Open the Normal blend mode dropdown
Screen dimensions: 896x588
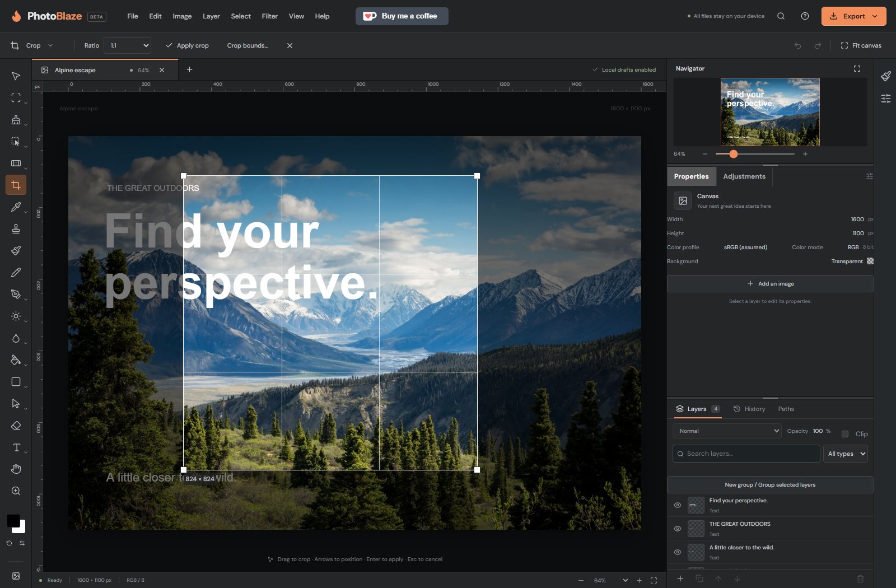[x=727, y=431]
